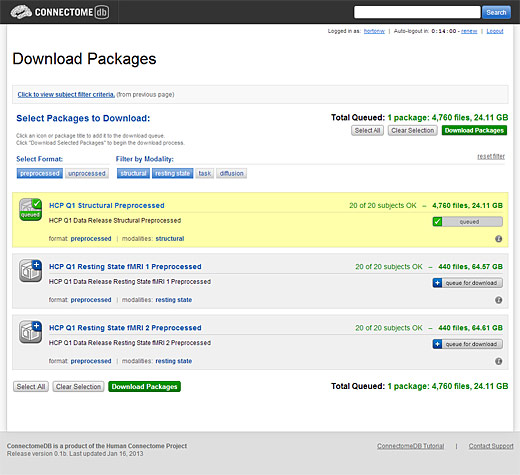Click the renew auto-logout link
The width and height of the screenshot is (520, 475).
click(469, 31)
